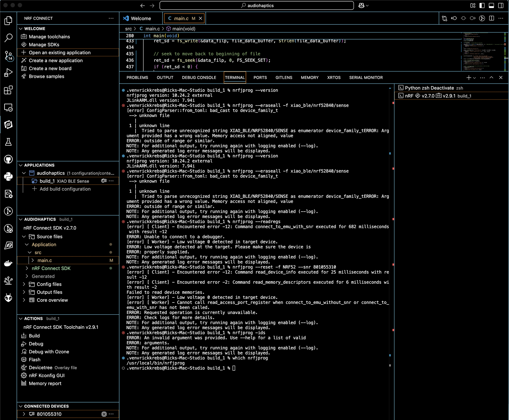Open the Explorer view in activity bar
Screen dimensions: 509x420
8,21
